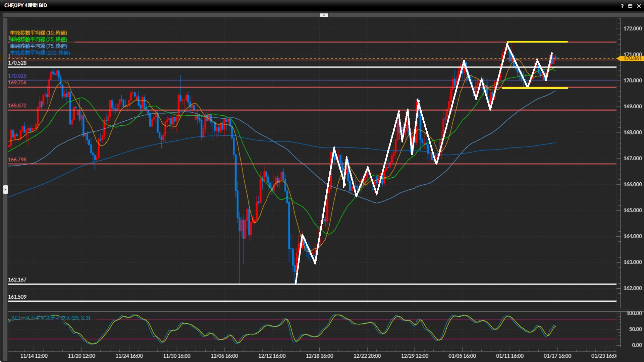The image size is (644, 362).
Task: Click the 01/11 16:00 time axis marker
Action: point(510,356)
